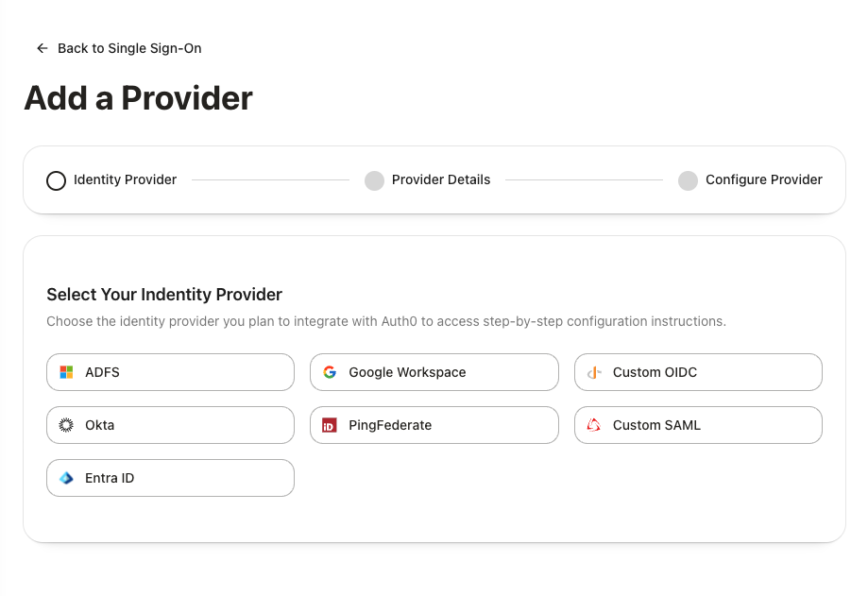The image size is (868, 596).
Task: Click the back arrow icon at top left
Action: click(x=42, y=47)
